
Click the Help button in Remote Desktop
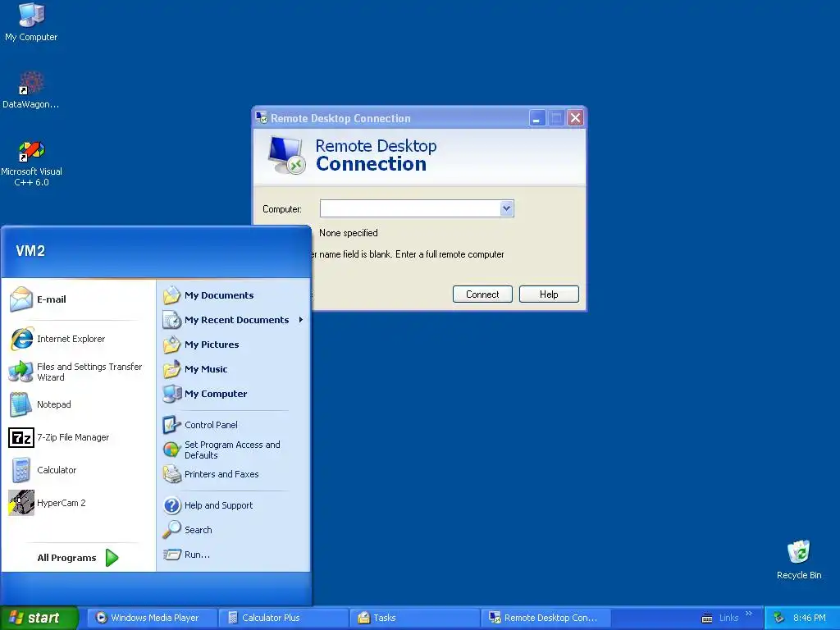[x=549, y=294]
